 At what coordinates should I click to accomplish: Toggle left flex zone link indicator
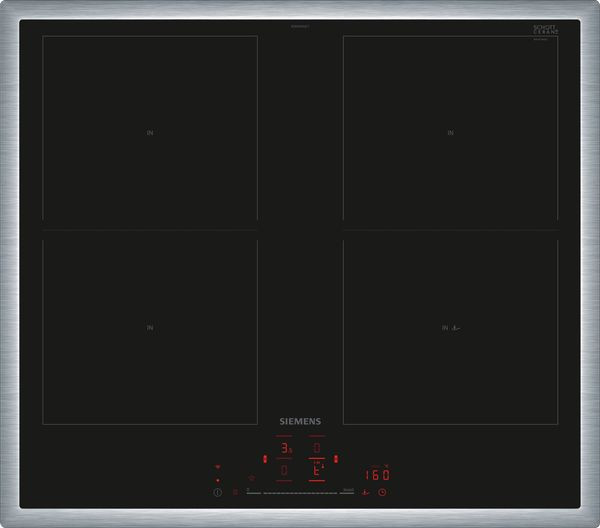pyautogui.click(x=265, y=459)
